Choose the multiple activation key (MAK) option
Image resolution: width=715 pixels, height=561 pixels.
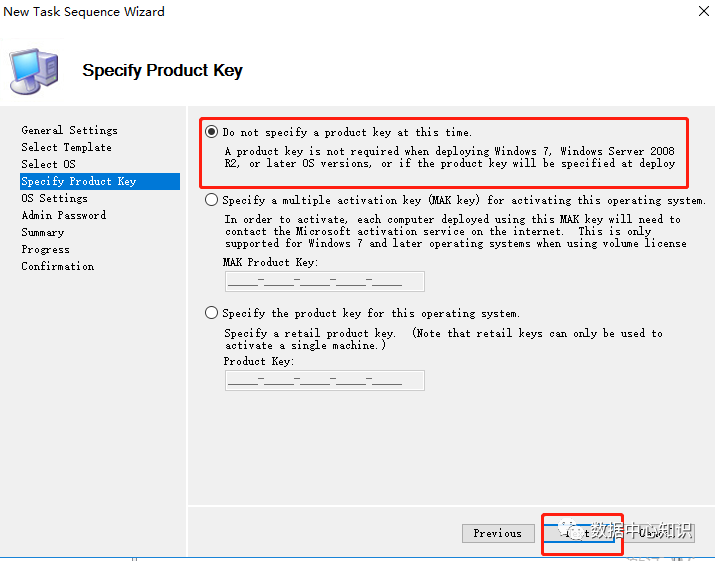point(211,200)
